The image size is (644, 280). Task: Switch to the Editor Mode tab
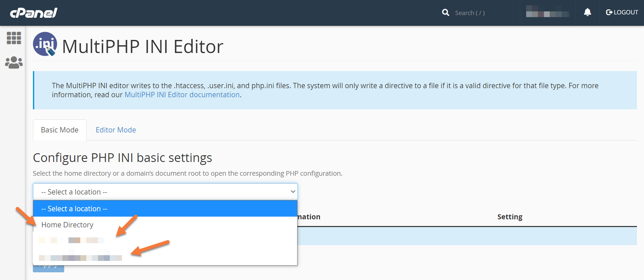pos(116,130)
